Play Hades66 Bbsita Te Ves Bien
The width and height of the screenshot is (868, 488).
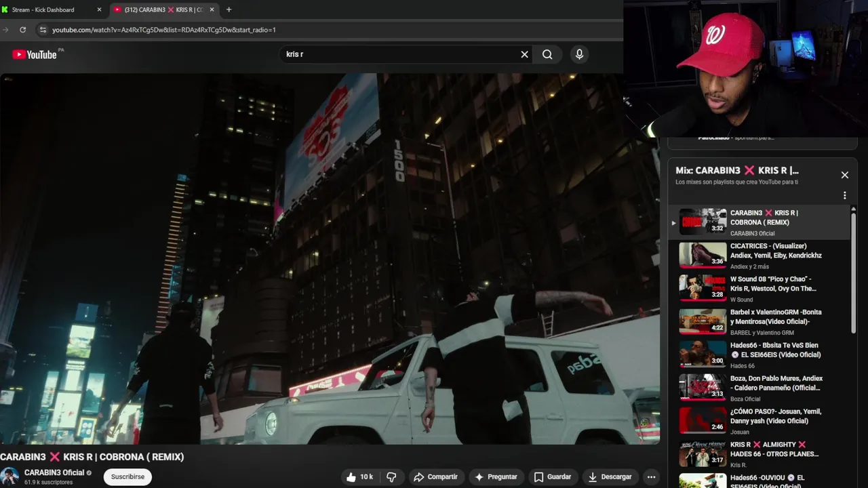[x=759, y=355]
